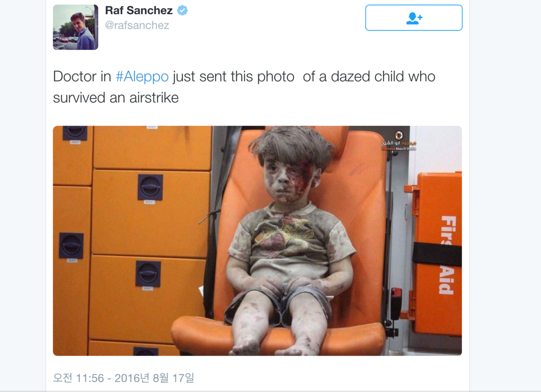The height and width of the screenshot is (392, 541).
Task: Click the tweet text 'survived an airstrike'
Action: [x=116, y=98]
